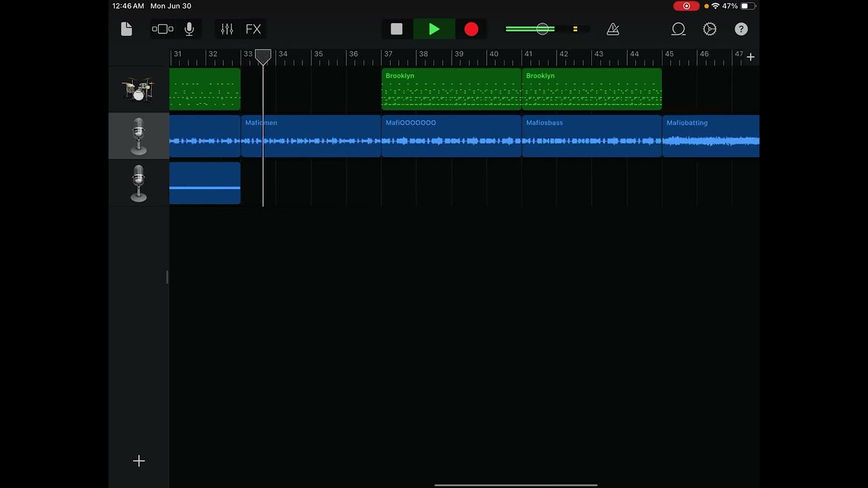Tap the track header resize handle

coord(167,277)
